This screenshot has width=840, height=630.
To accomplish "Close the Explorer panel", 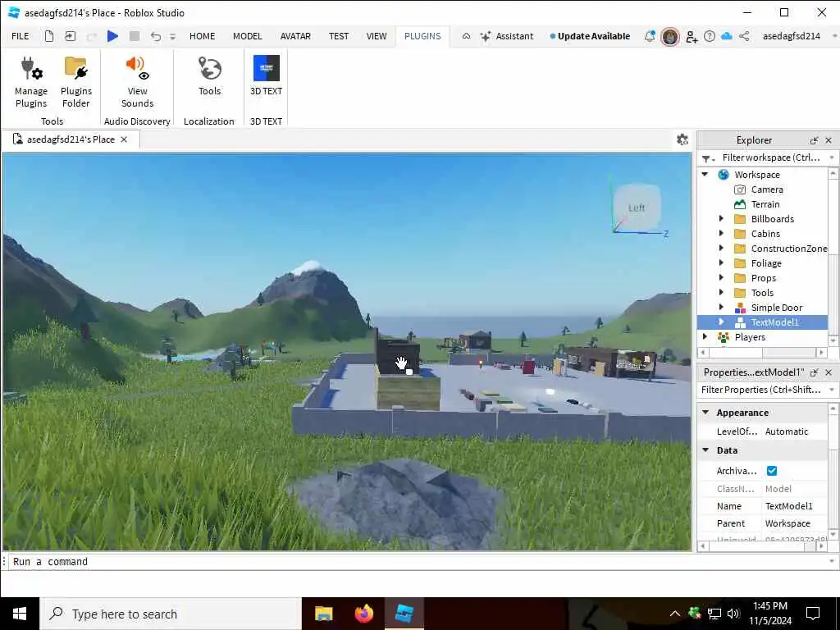I will (x=829, y=140).
